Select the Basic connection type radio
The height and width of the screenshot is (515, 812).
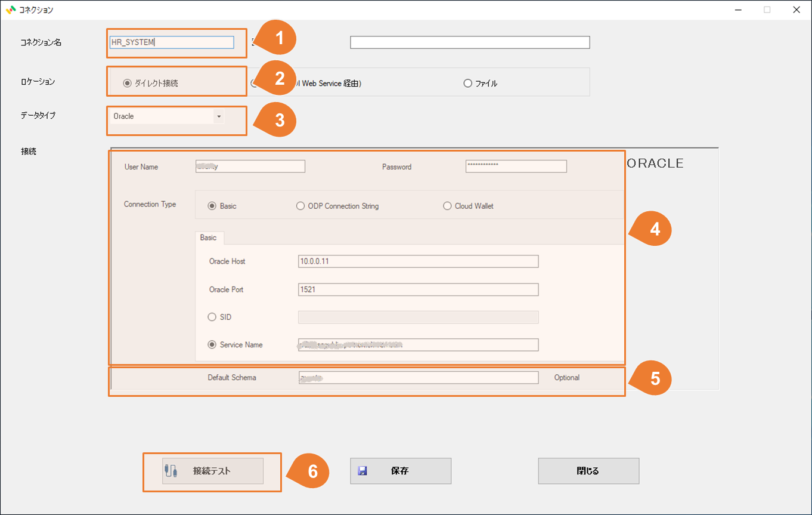pyautogui.click(x=222, y=206)
